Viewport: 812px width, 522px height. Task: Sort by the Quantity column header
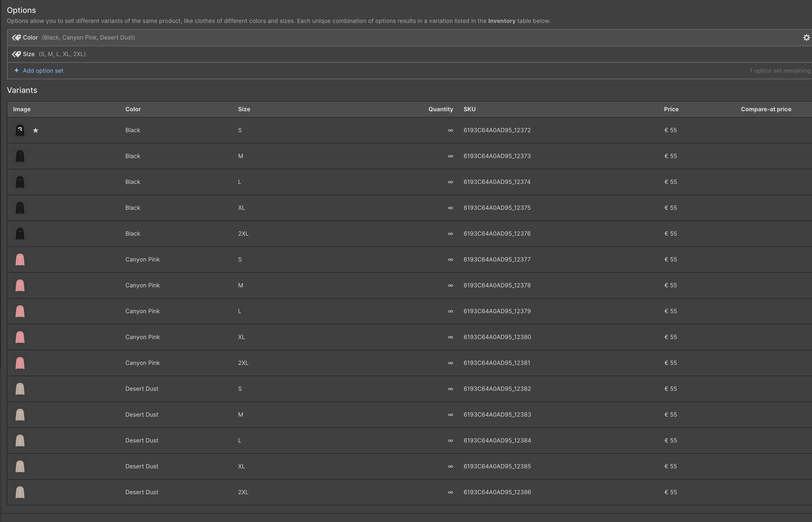[x=440, y=109]
